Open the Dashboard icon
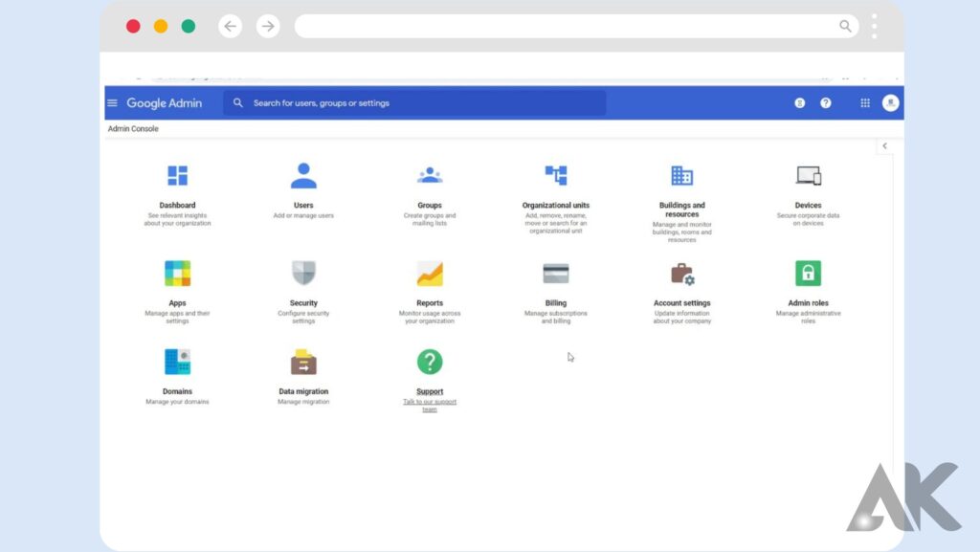Image resolution: width=980 pixels, height=552 pixels. click(x=177, y=175)
